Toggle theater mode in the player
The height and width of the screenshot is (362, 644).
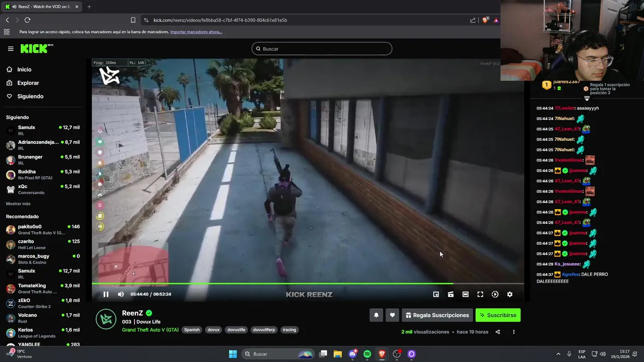(x=465, y=294)
